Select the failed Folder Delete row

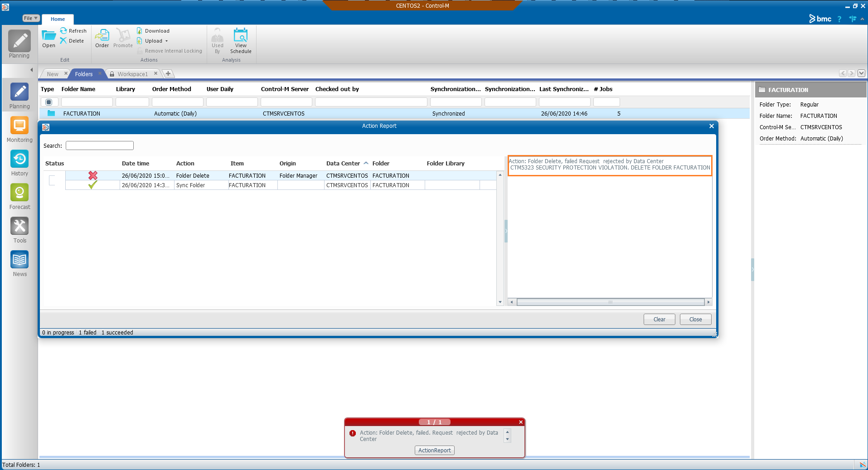point(281,175)
